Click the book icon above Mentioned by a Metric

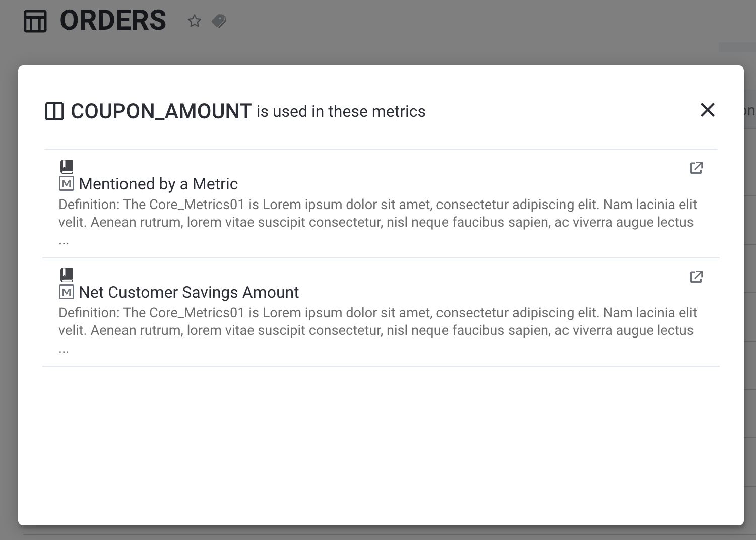[x=67, y=166]
